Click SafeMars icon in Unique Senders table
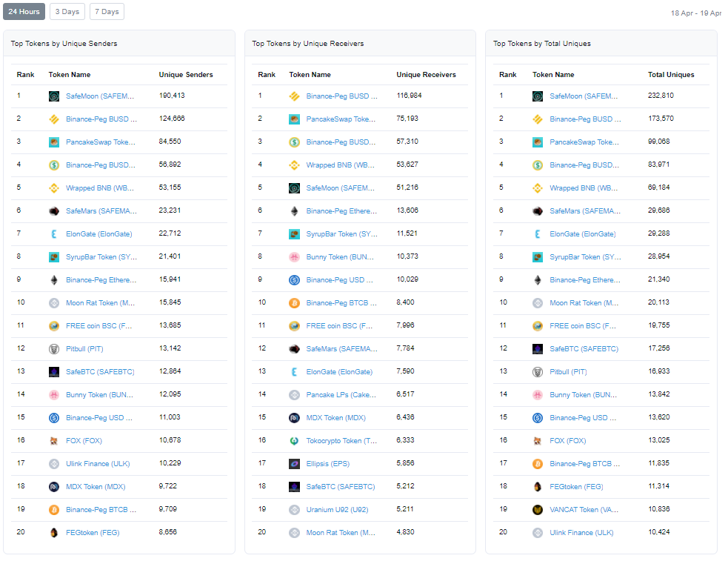 (x=54, y=211)
